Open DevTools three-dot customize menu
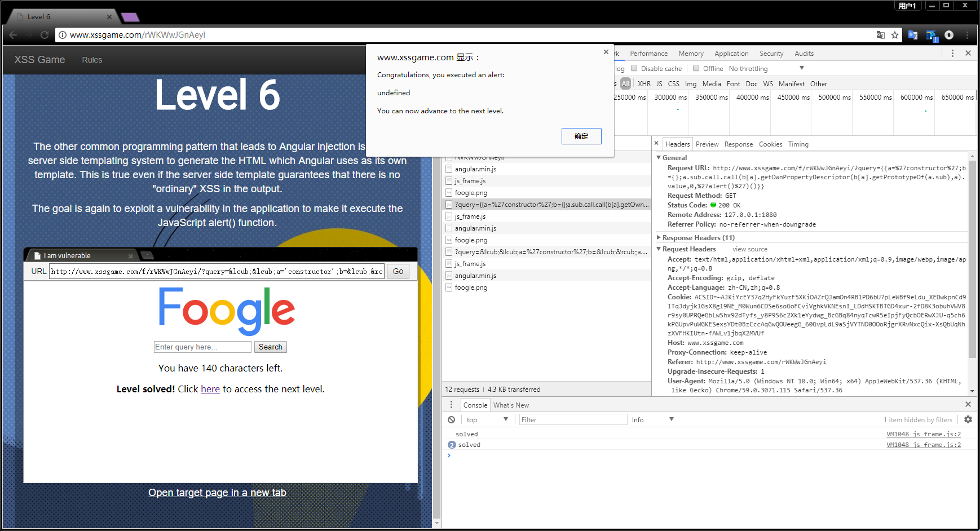Image resolution: width=980 pixels, height=531 pixels. pos(952,54)
